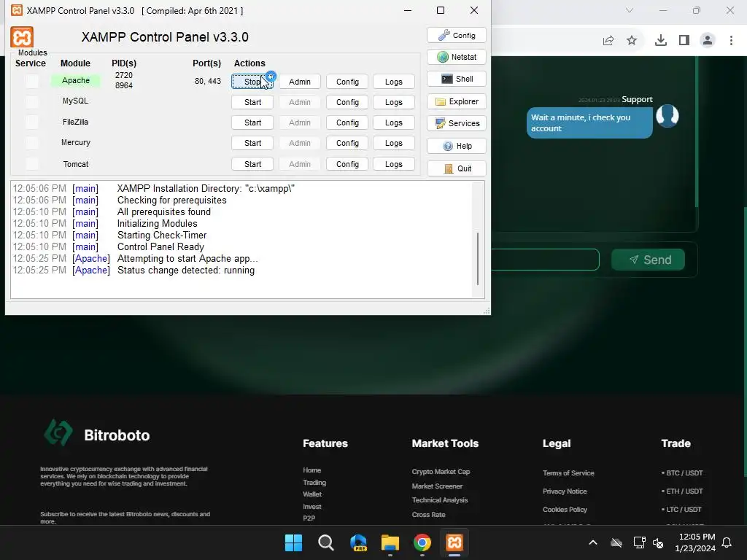This screenshot has height=560, width=747.
Task: Start the MySQL module
Action: point(252,102)
